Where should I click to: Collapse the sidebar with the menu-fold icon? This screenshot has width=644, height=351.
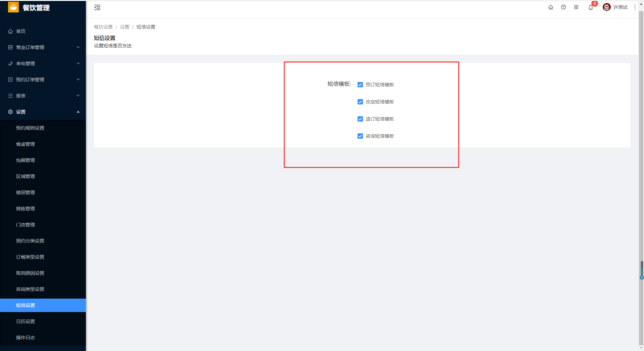tap(97, 7)
